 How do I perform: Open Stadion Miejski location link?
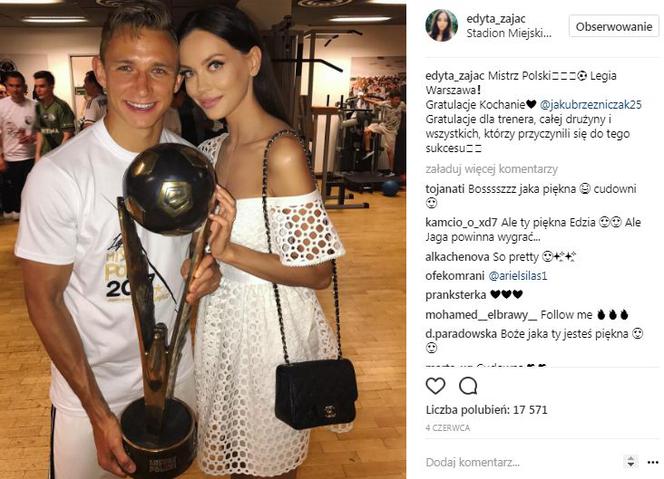[x=509, y=33]
